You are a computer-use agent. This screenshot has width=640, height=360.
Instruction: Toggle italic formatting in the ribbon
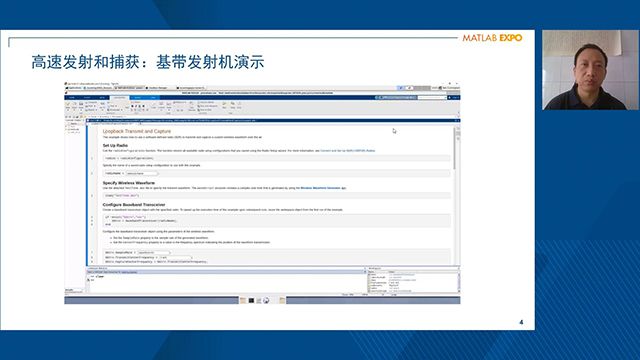tap(136, 106)
